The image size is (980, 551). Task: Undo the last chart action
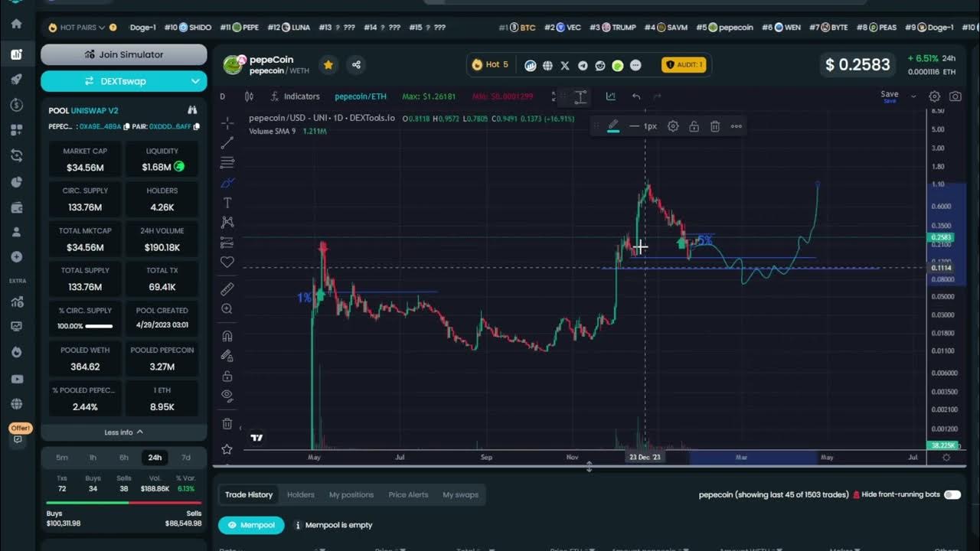pyautogui.click(x=635, y=96)
